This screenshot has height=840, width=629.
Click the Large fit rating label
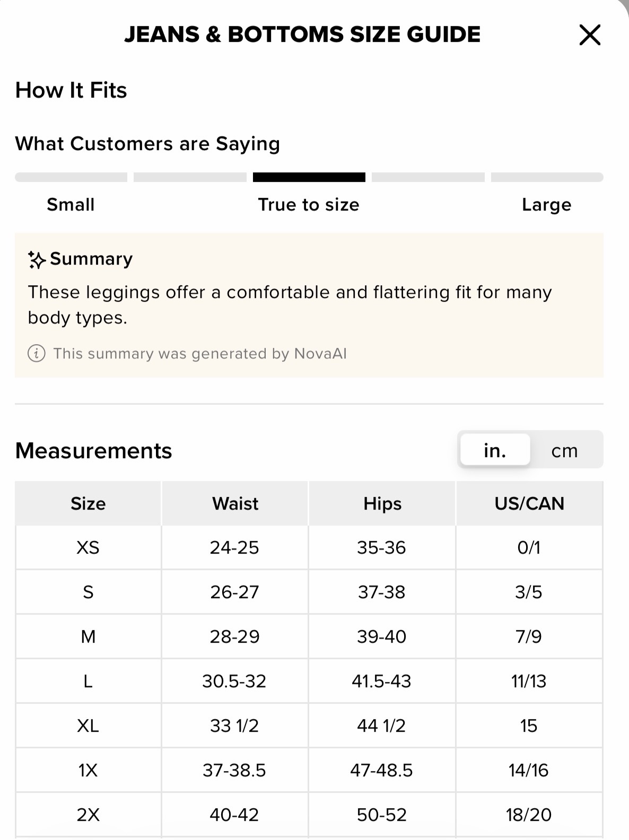point(547,205)
